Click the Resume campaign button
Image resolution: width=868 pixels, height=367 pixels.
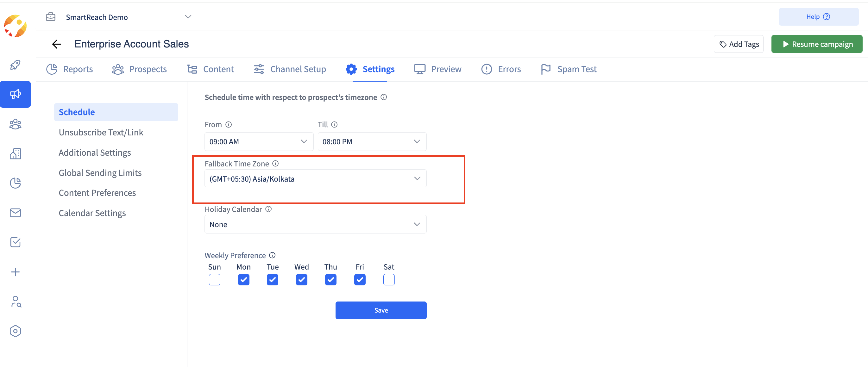pos(816,44)
